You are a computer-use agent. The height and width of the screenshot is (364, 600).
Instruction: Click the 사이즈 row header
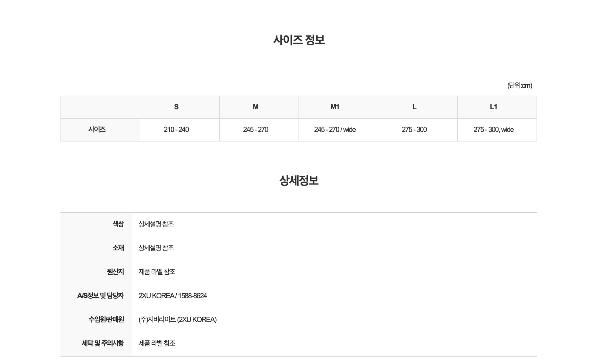[97, 130]
